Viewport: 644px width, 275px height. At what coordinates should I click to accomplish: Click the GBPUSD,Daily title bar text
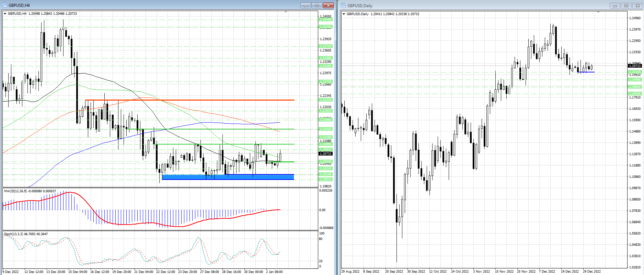(x=360, y=5)
